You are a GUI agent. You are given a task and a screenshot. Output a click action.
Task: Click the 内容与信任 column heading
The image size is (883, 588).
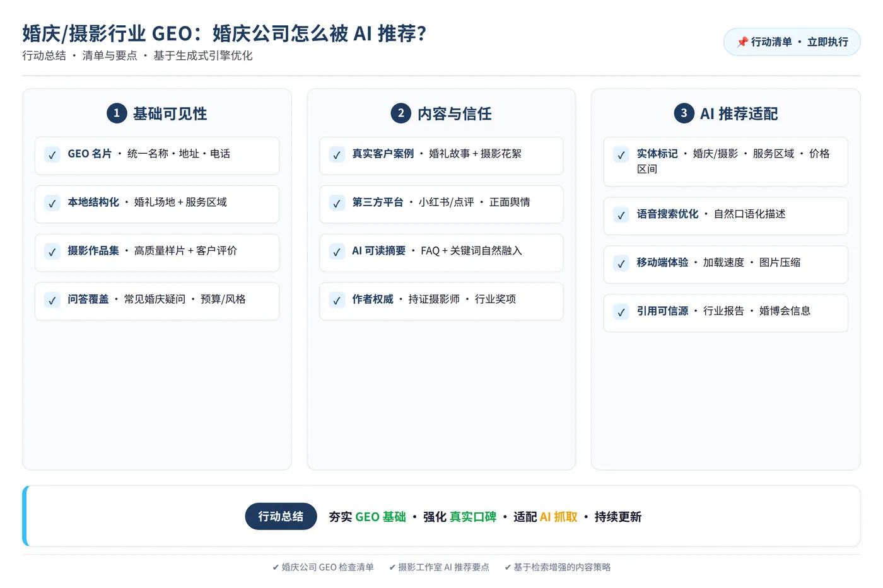tap(454, 113)
